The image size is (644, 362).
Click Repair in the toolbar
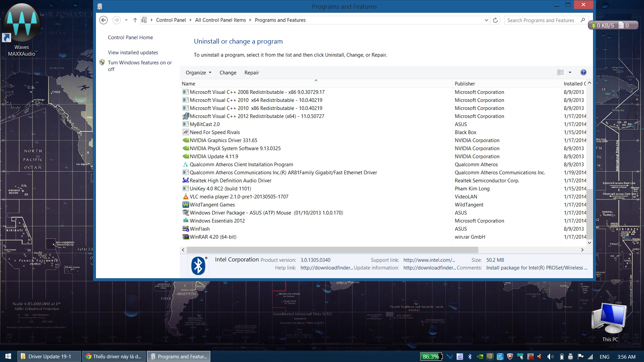pos(252,73)
